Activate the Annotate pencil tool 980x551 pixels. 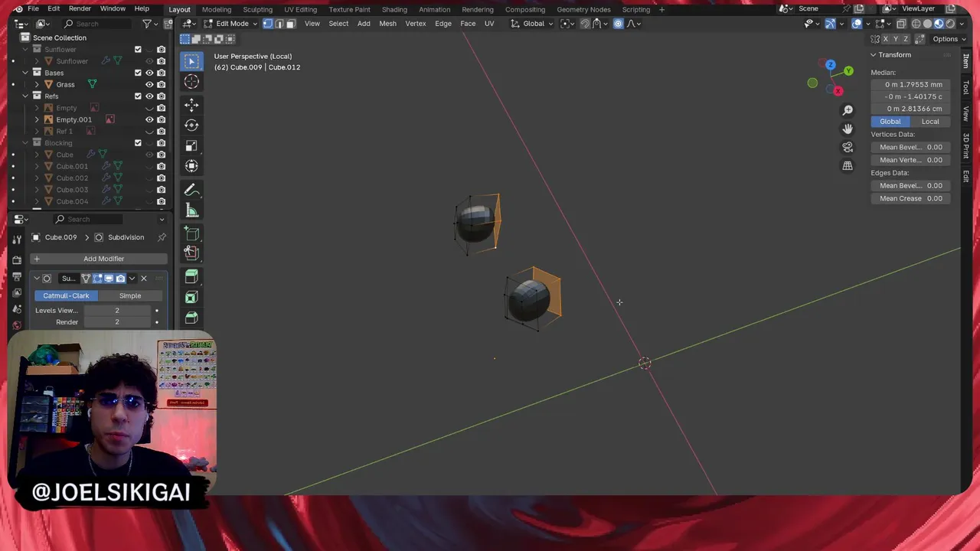click(191, 190)
